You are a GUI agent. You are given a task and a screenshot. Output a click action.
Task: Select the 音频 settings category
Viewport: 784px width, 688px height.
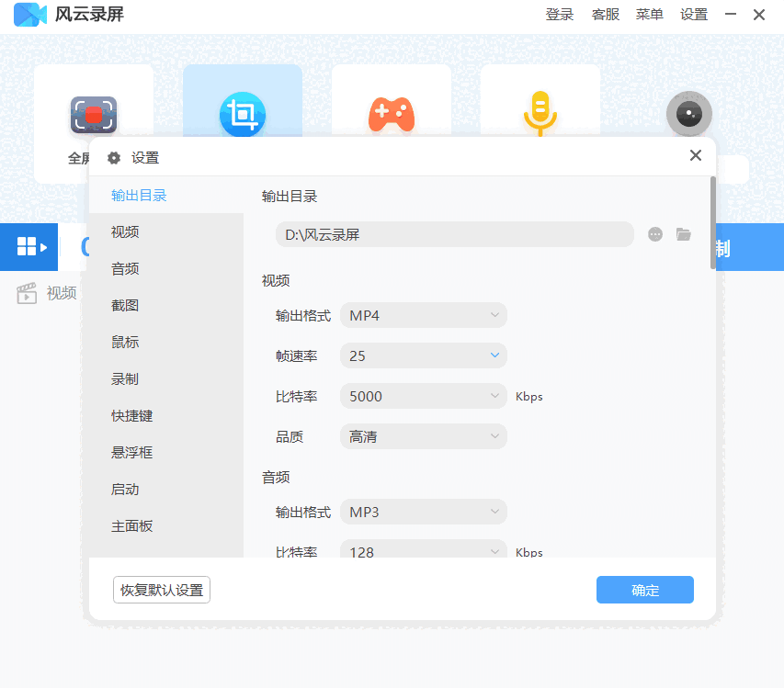tap(166, 269)
